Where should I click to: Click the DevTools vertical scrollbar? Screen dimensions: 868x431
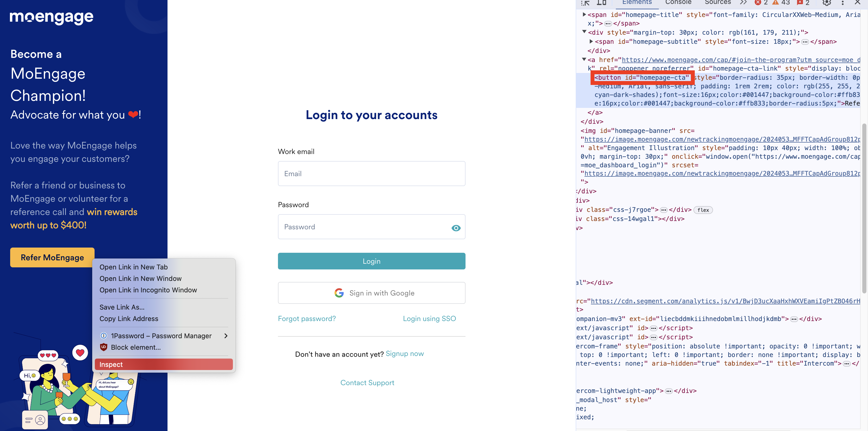coord(864,209)
